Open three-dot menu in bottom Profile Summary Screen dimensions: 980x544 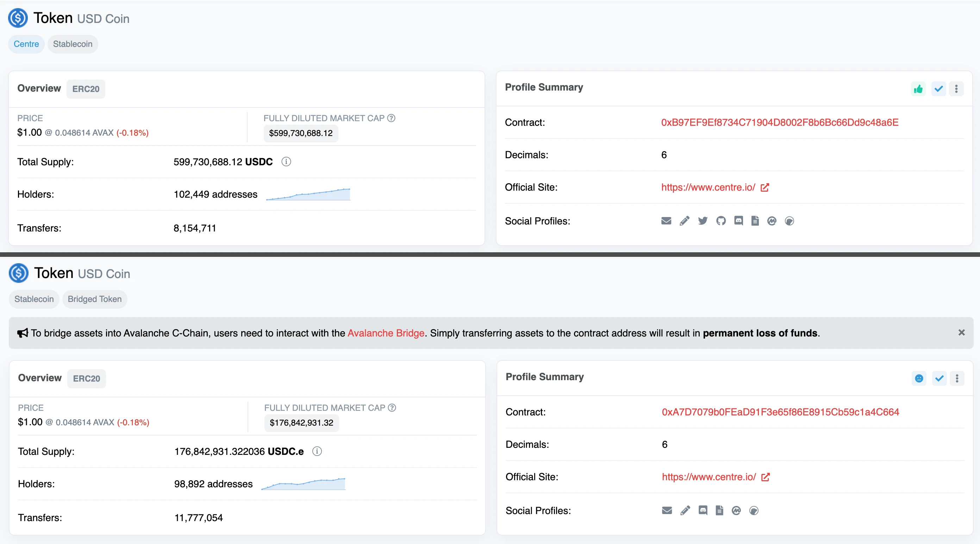pos(957,378)
